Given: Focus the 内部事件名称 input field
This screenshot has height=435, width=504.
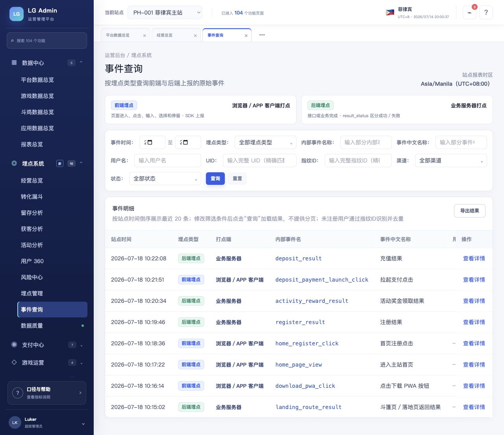Looking at the screenshot, I should click(x=366, y=142).
